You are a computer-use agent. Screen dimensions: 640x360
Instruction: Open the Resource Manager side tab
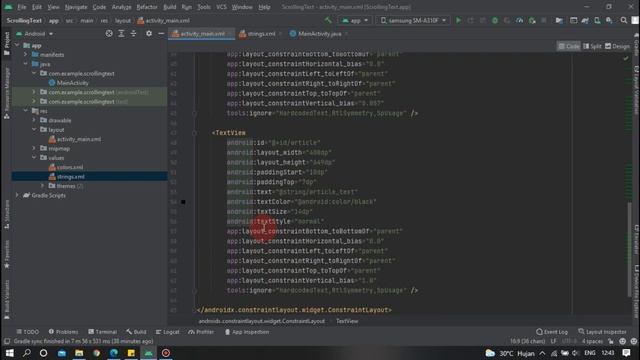(x=7, y=93)
